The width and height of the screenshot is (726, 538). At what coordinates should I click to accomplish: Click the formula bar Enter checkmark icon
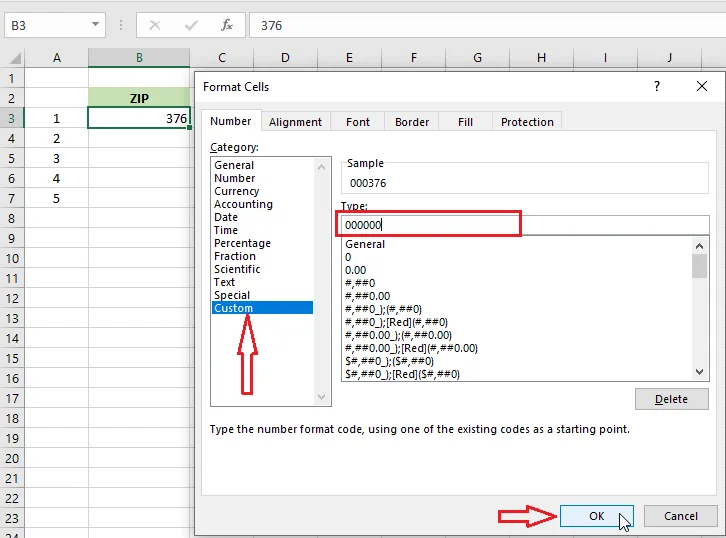[x=191, y=25]
